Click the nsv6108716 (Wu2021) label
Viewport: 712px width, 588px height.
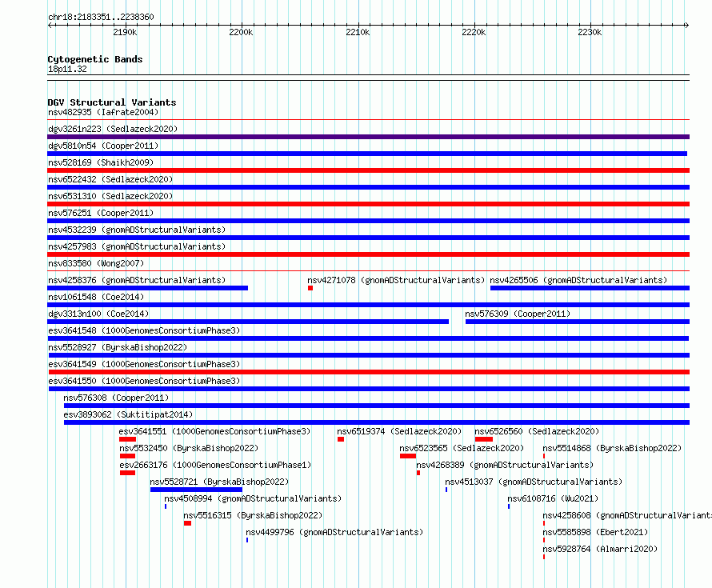(x=553, y=498)
